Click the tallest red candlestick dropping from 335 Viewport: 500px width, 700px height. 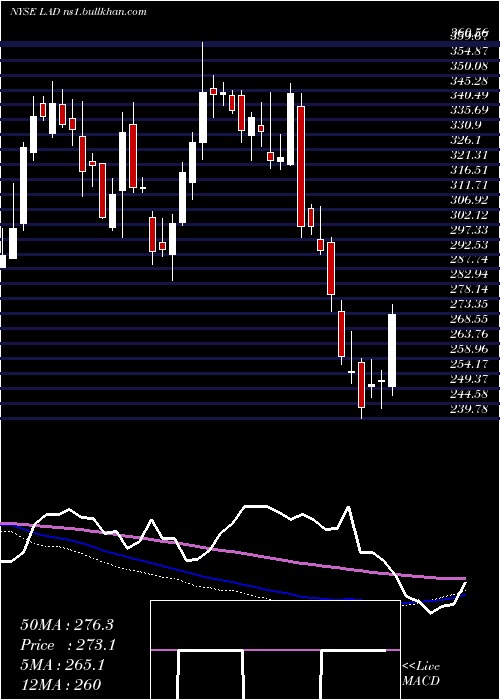pyautogui.click(x=301, y=166)
